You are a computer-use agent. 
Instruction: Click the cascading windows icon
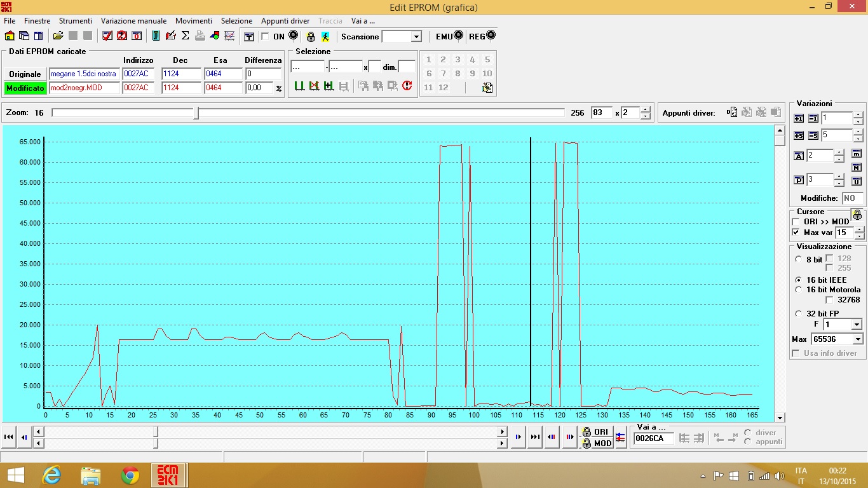24,36
